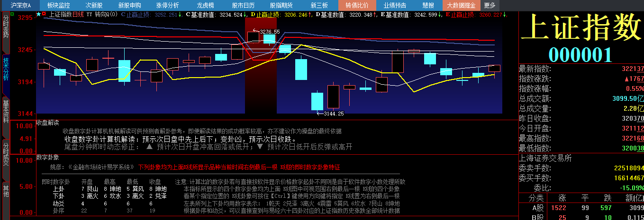Image resolution: width=644 pixels, height=220 pixels.
Task: Select the 新股申购 tab
Action: [x=129, y=5]
